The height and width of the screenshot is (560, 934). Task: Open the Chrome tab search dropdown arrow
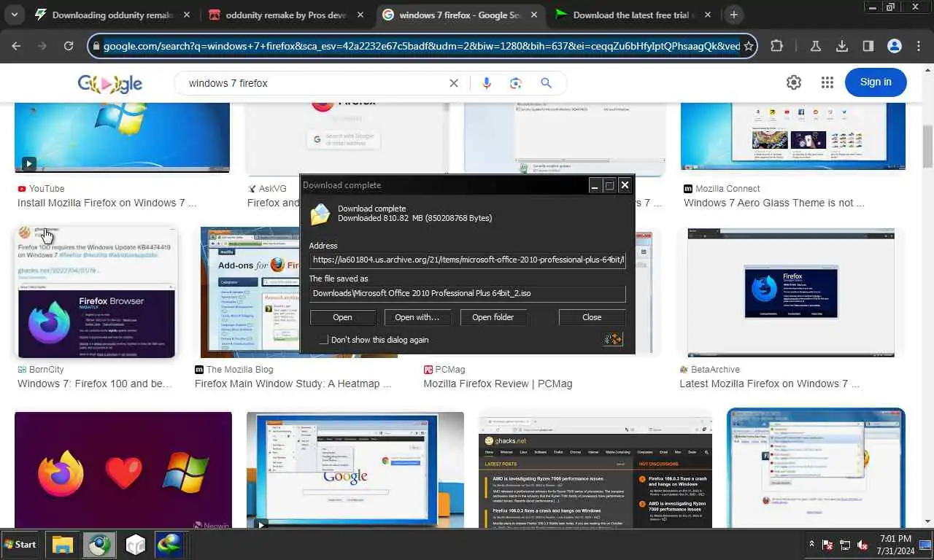14,15
